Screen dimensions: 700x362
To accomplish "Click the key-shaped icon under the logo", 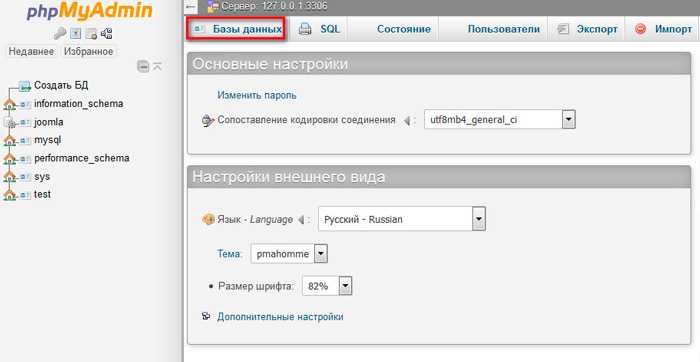I will (x=60, y=33).
